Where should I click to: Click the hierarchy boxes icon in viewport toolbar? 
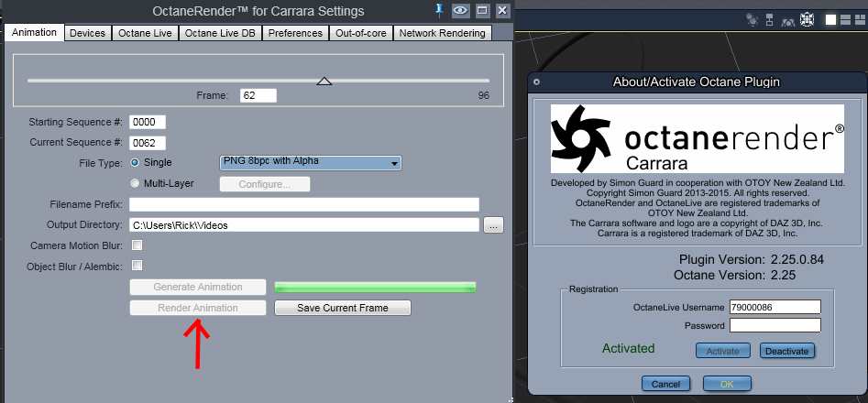pyautogui.click(x=769, y=20)
